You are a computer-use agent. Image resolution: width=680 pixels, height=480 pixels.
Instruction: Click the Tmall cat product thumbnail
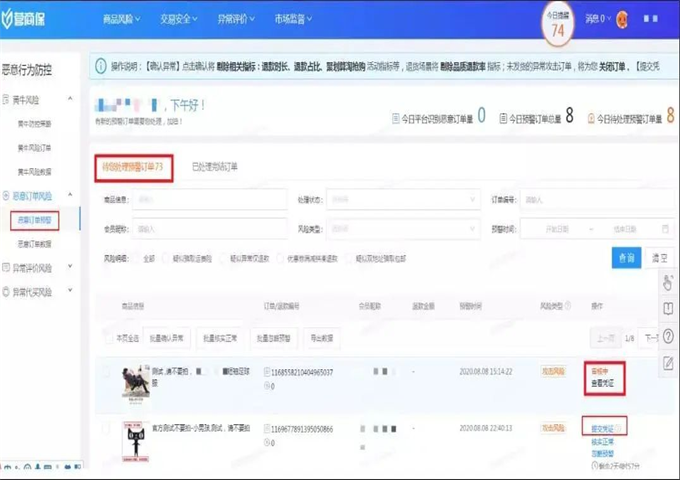pyautogui.click(x=136, y=441)
